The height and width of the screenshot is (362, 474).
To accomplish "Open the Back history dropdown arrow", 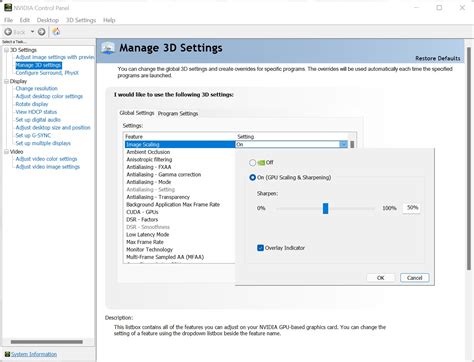I will pos(32,32).
